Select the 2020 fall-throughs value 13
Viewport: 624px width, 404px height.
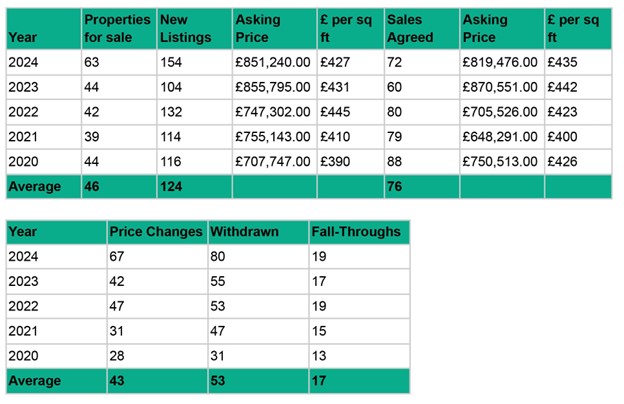coord(320,356)
